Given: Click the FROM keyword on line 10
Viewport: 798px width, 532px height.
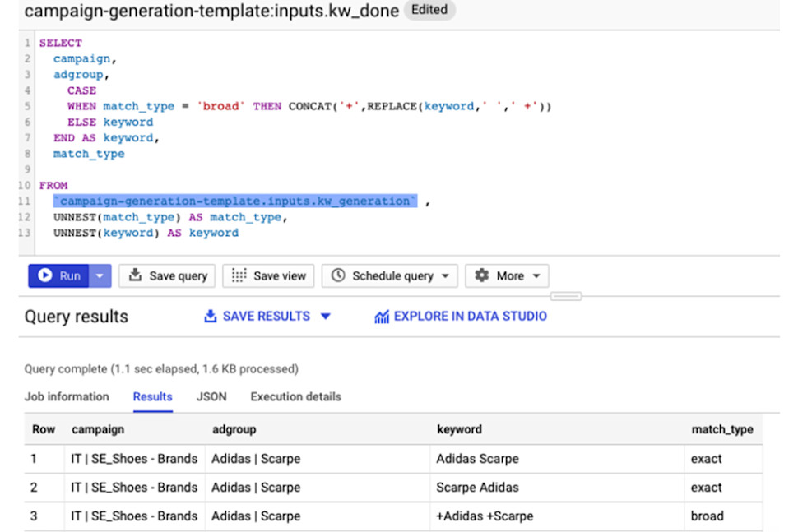Looking at the screenshot, I should pos(53,186).
